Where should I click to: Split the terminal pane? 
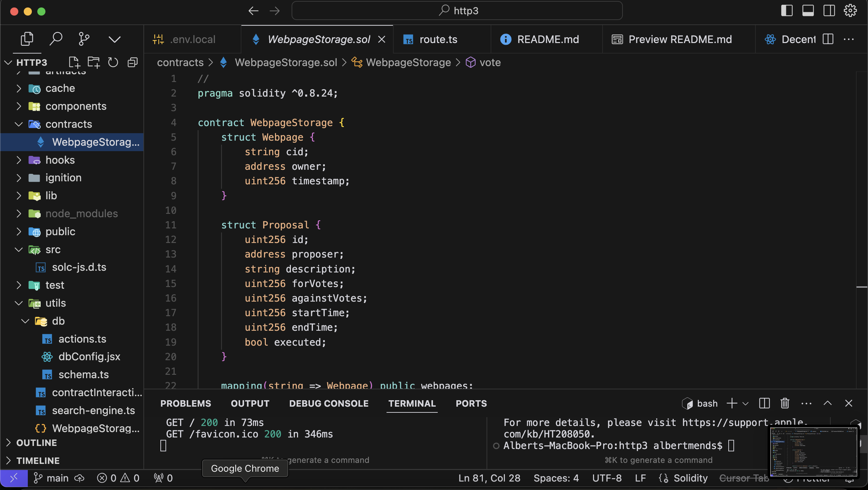tap(764, 403)
